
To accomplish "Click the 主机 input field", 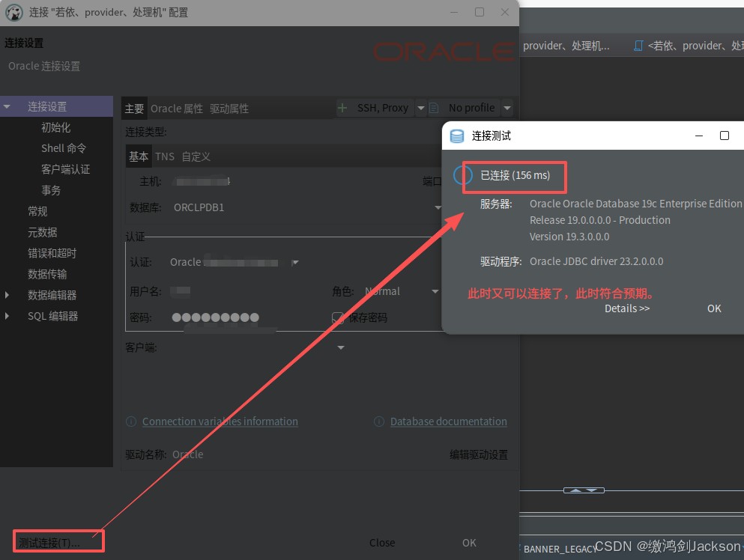I will tap(289, 182).
